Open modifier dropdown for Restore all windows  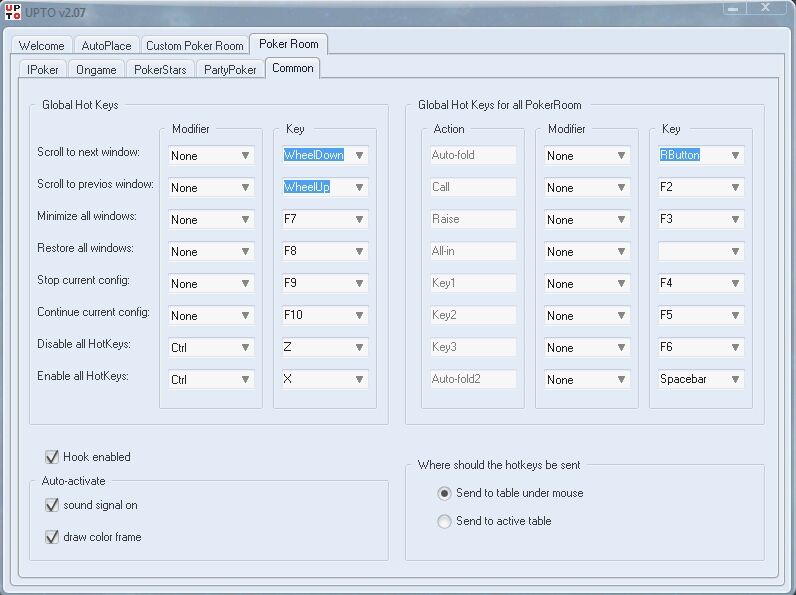211,251
